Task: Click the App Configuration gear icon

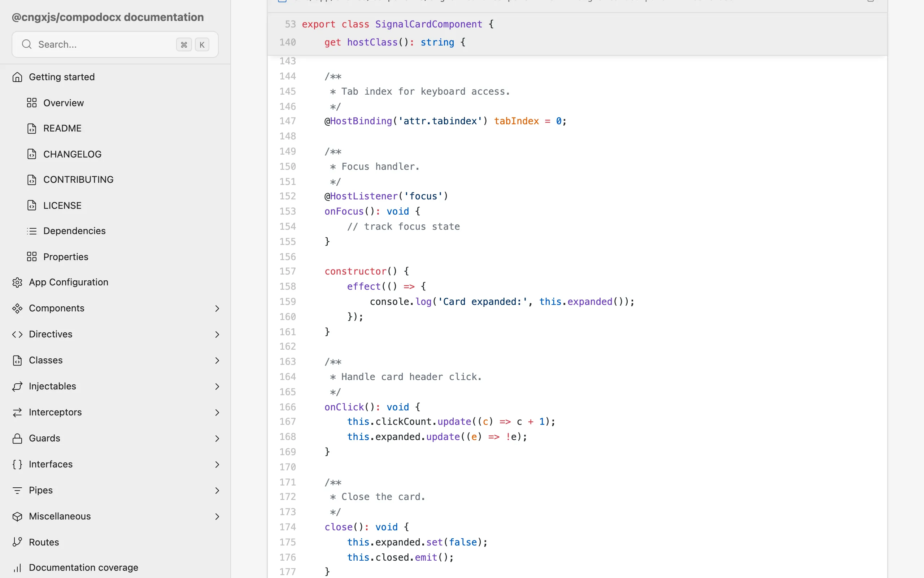Action: 17,282
